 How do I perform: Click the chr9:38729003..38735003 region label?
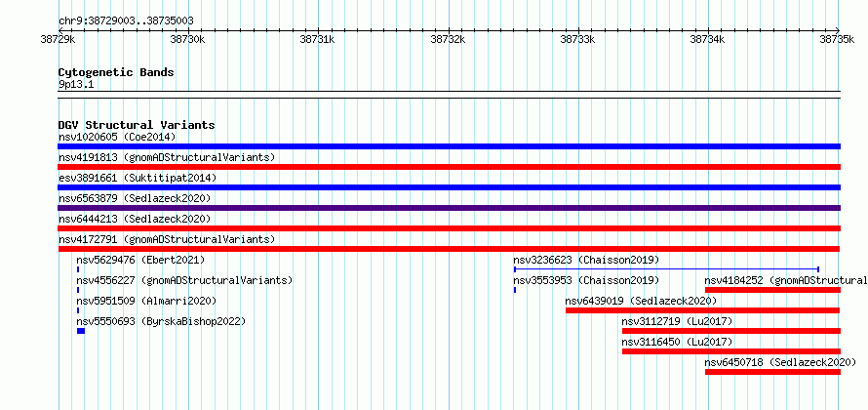(126, 21)
